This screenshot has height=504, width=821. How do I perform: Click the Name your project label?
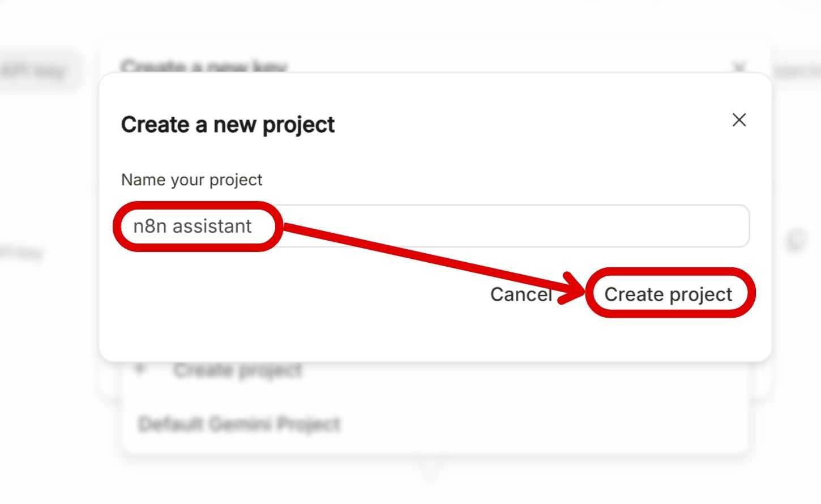click(191, 180)
